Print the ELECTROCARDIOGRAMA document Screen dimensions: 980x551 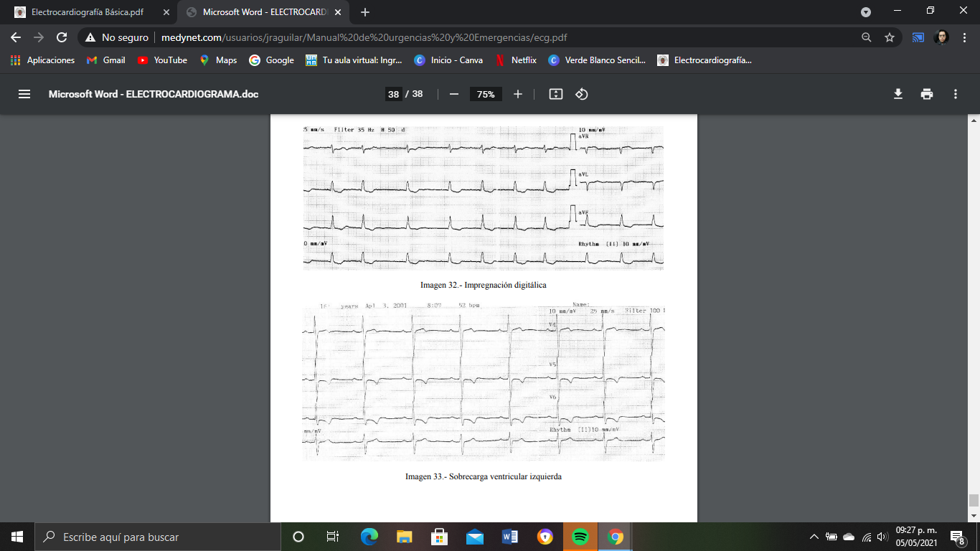click(x=927, y=93)
